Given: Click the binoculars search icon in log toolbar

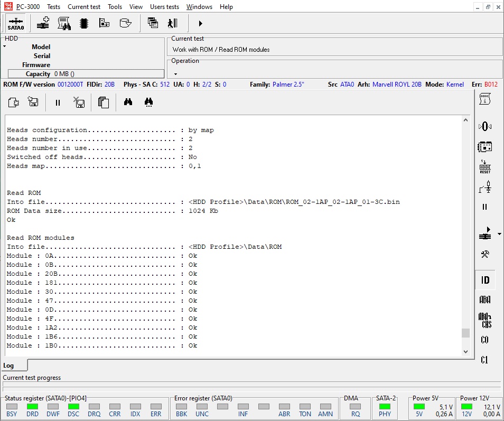Looking at the screenshot, I should point(128,102).
